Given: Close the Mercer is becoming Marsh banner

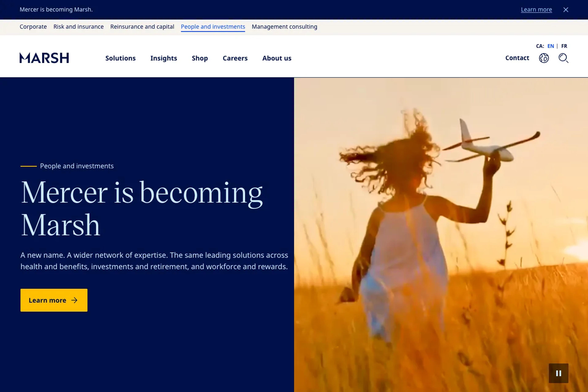Looking at the screenshot, I should [566, 10].
